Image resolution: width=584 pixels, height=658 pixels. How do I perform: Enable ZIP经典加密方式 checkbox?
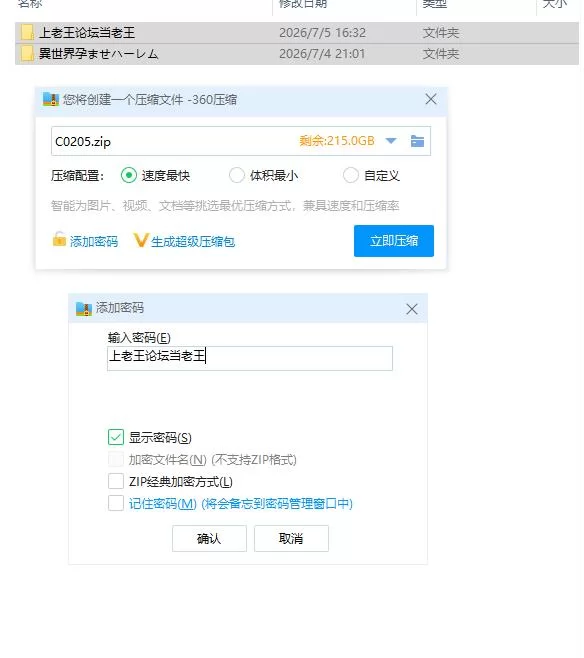116,481
